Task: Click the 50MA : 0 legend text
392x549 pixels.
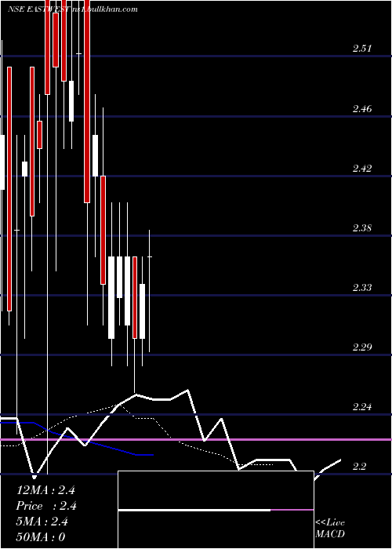Action: 41,537
